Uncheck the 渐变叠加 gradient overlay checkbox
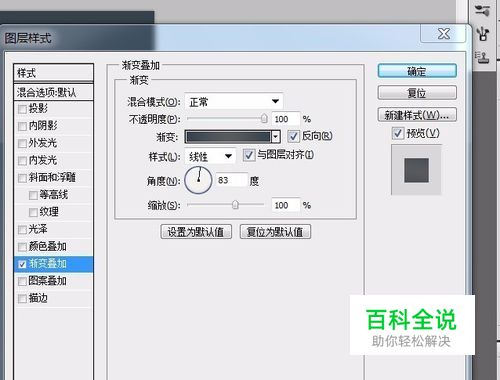The width and height of the screenshot is (500, 380). (22, 265)
